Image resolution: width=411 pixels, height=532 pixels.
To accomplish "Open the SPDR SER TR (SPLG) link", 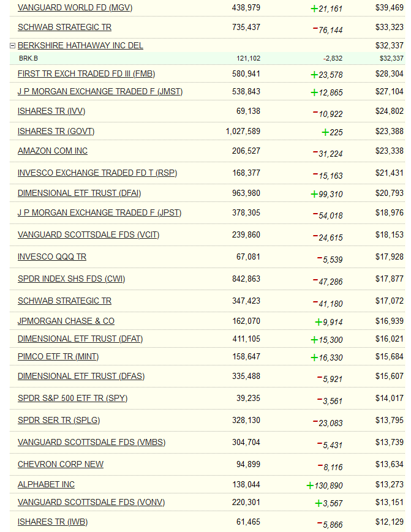I will [59, 421].
